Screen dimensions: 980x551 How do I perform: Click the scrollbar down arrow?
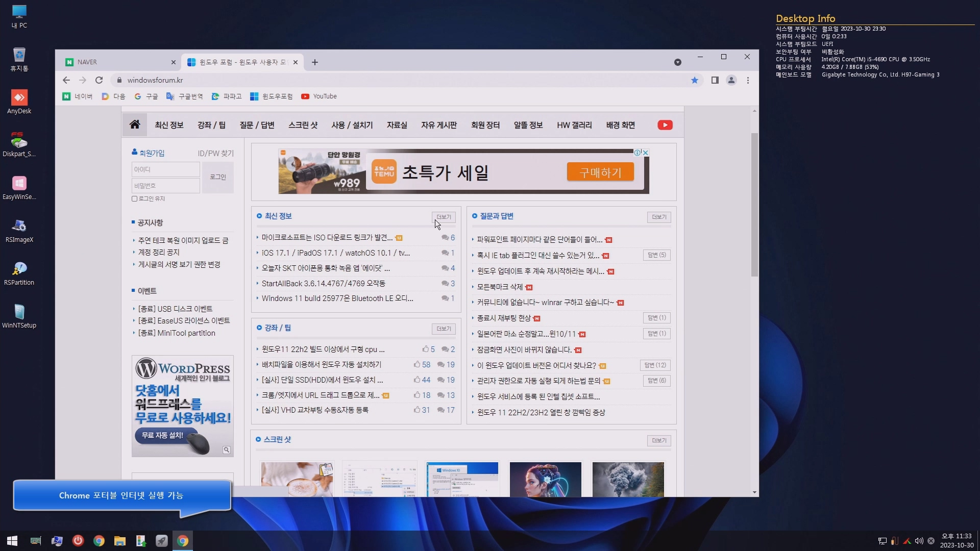(754, 492)
